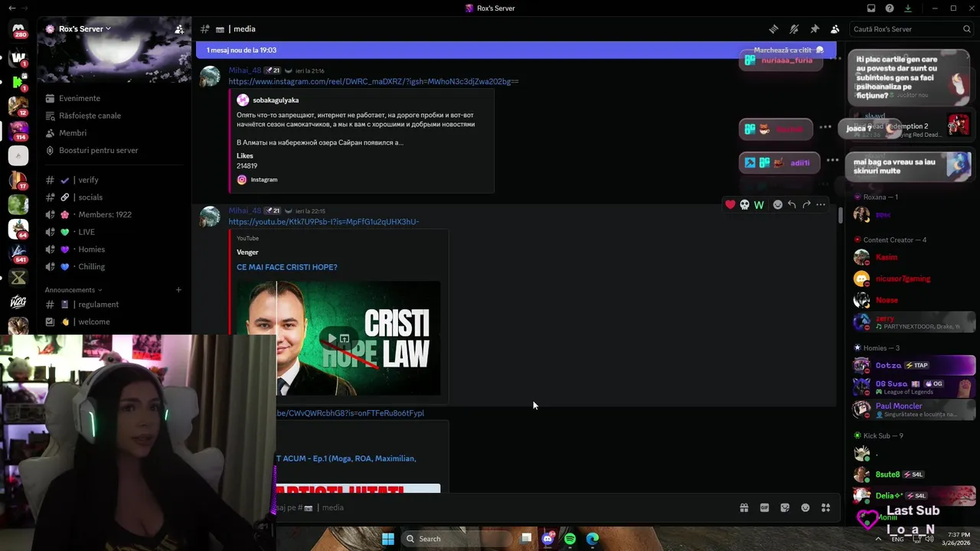This screenshot has width=980, height=551.
Task: Open pinned messages pin icon
Action: pyautogui.click(x=815, y=29)
